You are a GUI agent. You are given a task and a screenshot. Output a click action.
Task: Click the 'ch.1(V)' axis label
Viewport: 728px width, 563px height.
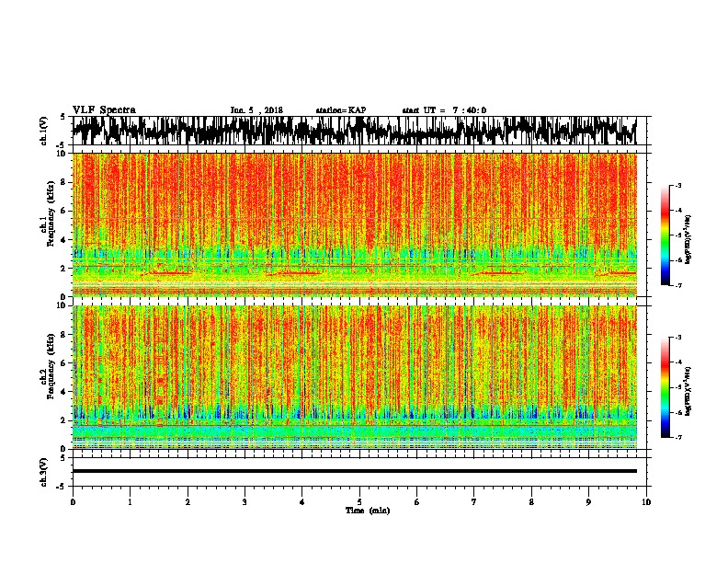(x=44, y=131)
